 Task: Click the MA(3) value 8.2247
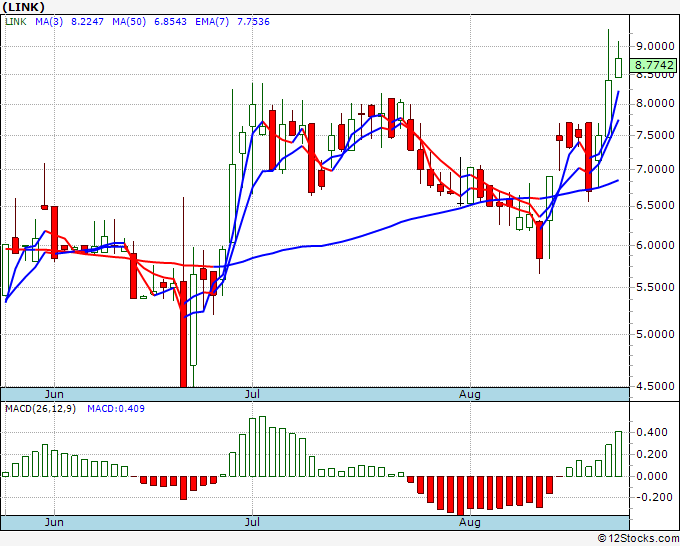[x=87, y=22]
